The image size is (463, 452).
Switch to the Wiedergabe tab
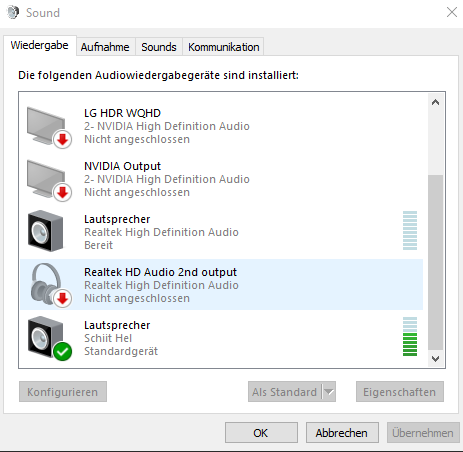click(40, 45)
